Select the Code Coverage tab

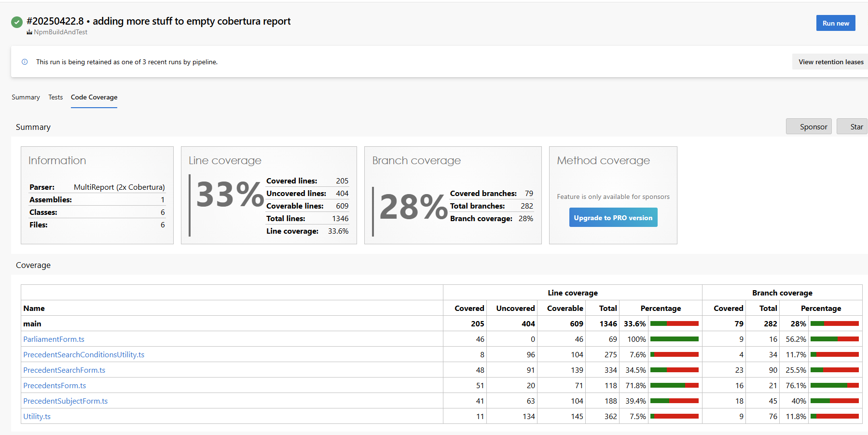(94, 97)
